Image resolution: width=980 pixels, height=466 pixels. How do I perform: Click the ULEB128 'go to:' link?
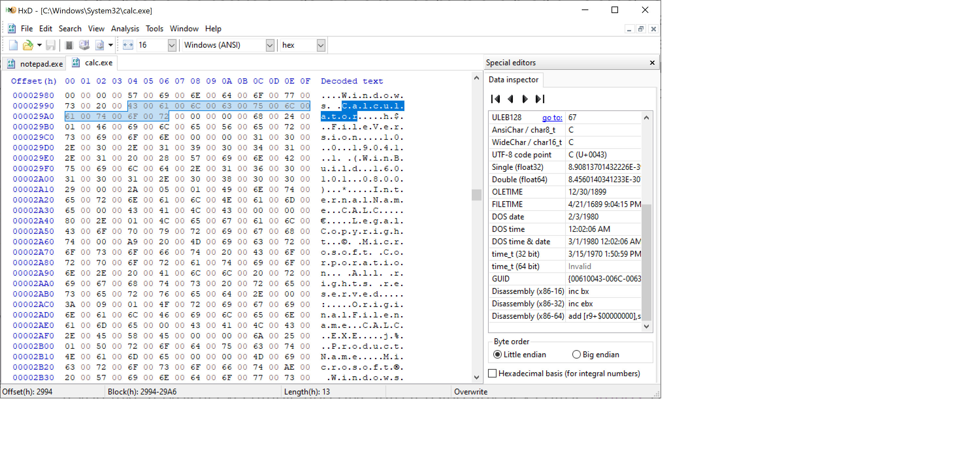pyautogui.click(x=552, y=118)
